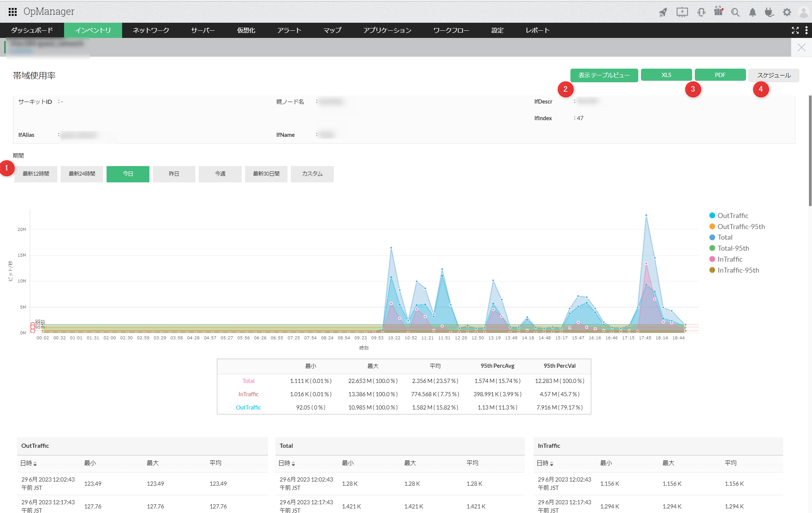812x513 pixels.
Task: Select the 最新24時間 period button
Action: click(82, 174)
